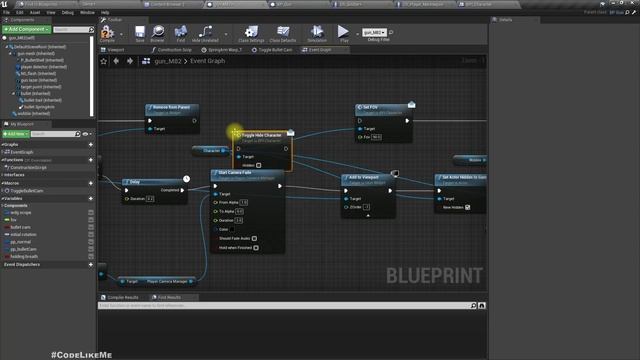Click the favorite star icon beside breadcrumb
640x360 pixels.
(104, 61)
